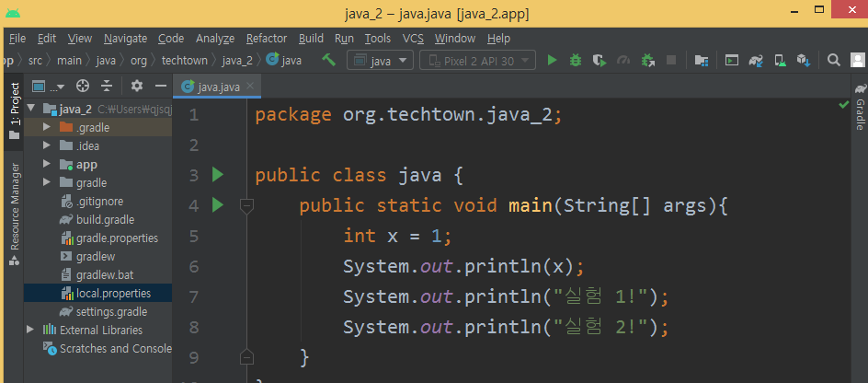Attach Debugger to Android Process icon
The height and width of the screenshot is (383, 868).
click(647, 60)
